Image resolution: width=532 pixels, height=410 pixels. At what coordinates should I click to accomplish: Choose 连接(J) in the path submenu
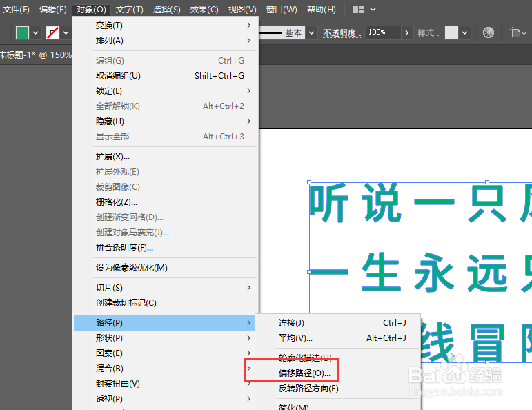339,323
